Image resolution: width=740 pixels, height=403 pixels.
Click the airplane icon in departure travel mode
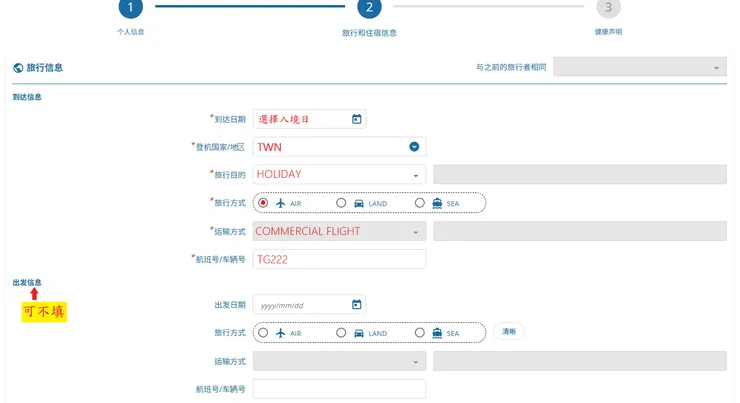tap(281, 333)
